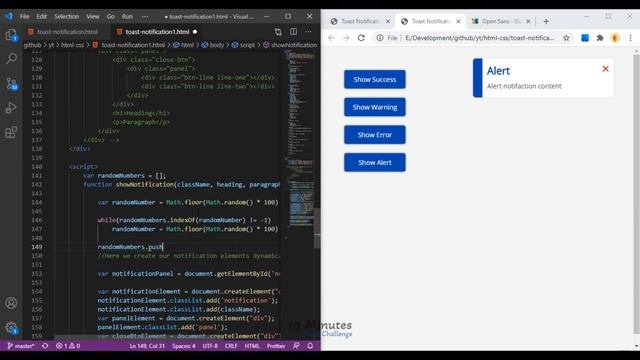
Task: Click the Prettier status bar item
Action: 276,346
